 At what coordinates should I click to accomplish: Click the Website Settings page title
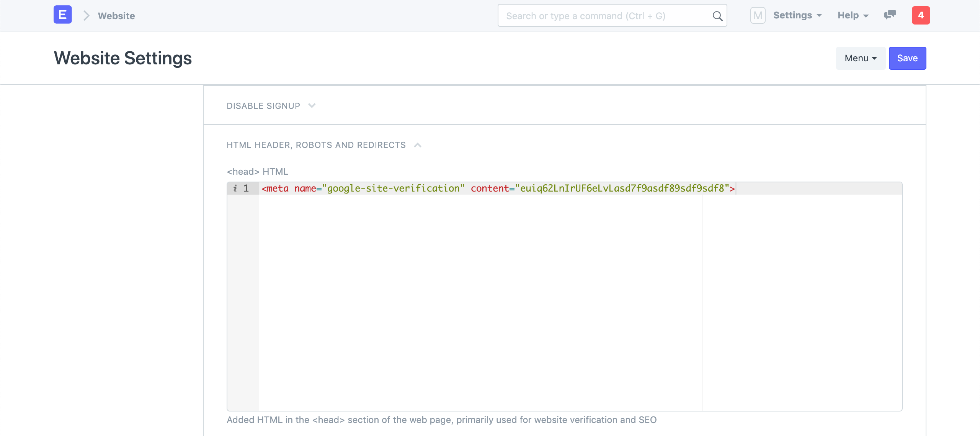122,58
